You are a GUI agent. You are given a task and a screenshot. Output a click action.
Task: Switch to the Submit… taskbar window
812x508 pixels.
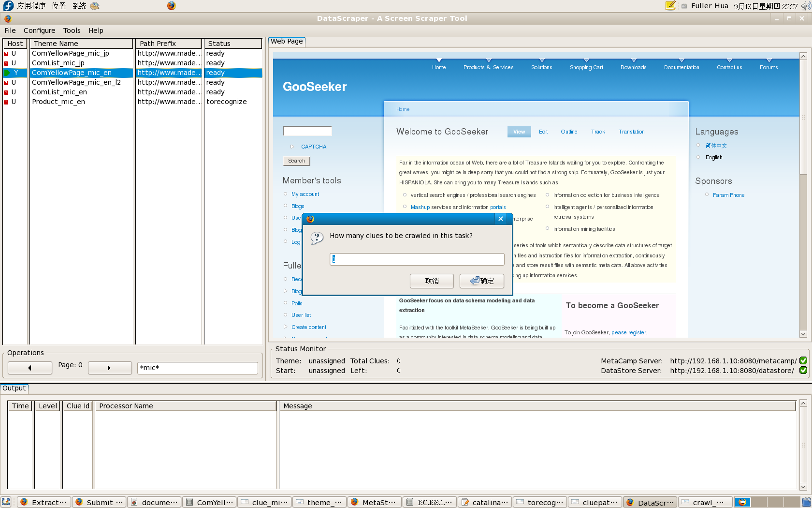[x=99, y=502]
